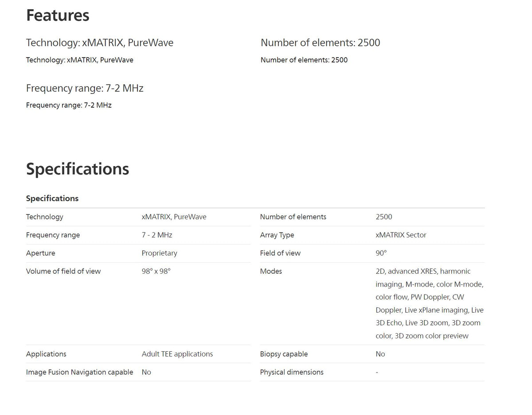Screen dimensions: 532x415
Task: Click the "90°" field of view value
Action: [x=381, y=253]
